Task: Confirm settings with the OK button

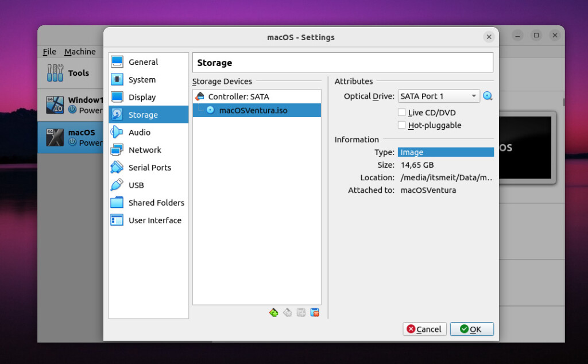Action: click(x=471, y=329)
